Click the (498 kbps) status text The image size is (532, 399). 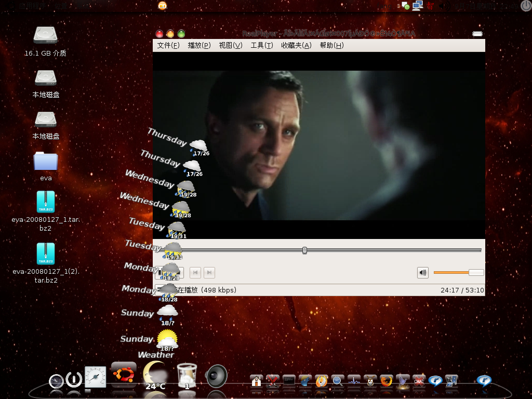click(219, 290)
